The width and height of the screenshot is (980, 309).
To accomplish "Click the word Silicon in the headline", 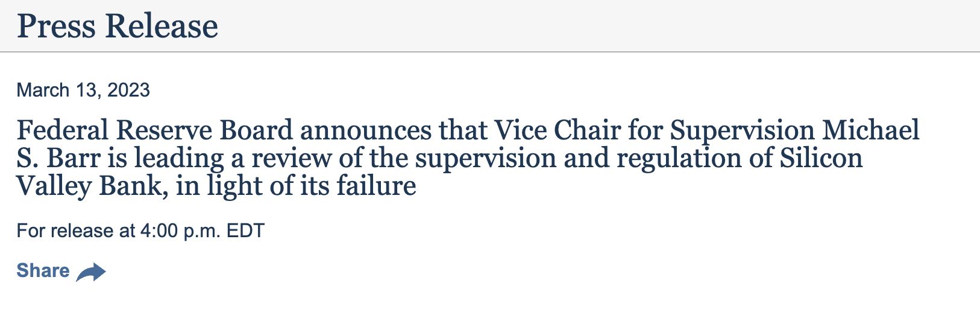I will tap(821, 158).
